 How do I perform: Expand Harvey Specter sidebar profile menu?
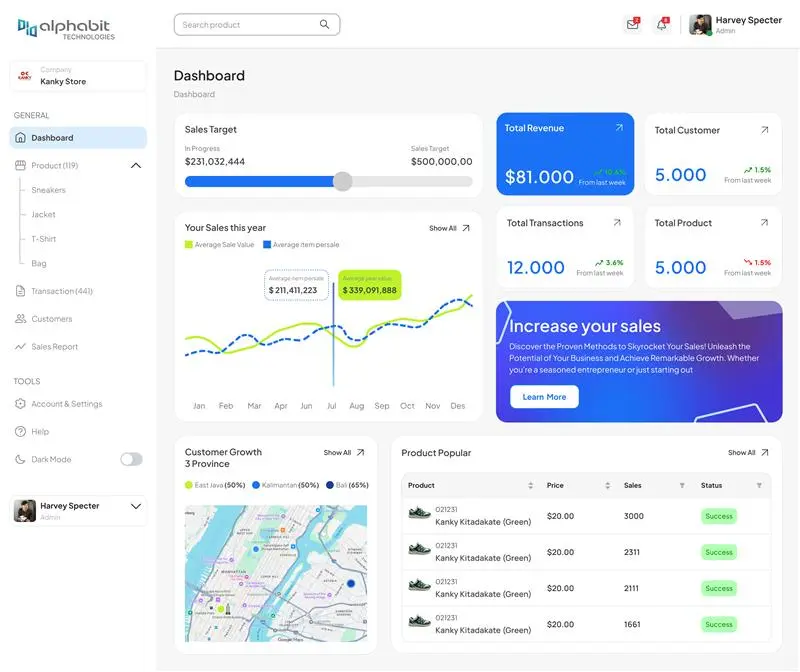pyautogui.click(x=136, y=507)
